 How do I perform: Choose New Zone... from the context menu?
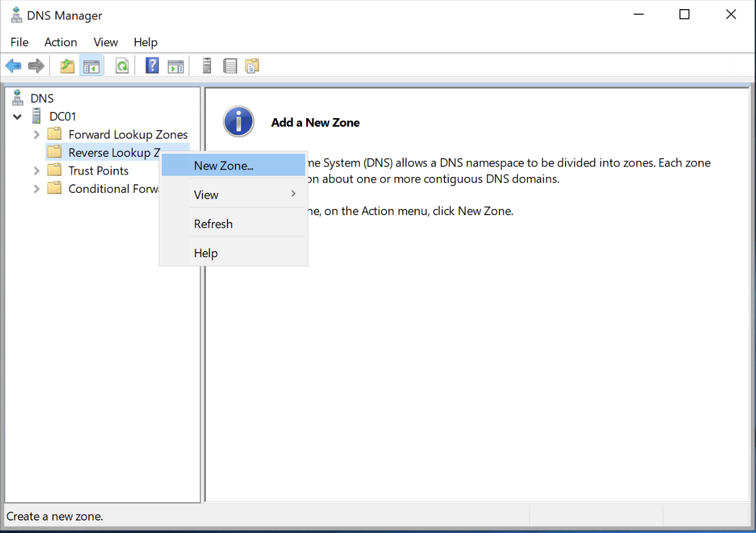point(223,166)
